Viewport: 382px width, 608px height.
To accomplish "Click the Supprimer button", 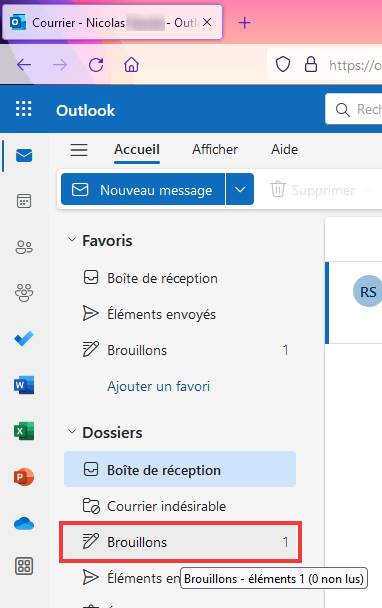I will coord(313,190).
